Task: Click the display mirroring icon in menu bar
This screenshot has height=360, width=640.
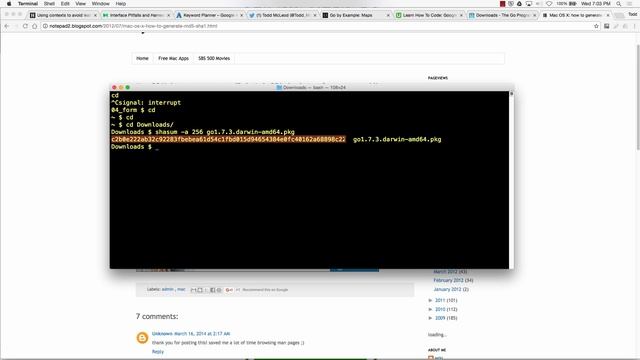Action: pos(529,4)
